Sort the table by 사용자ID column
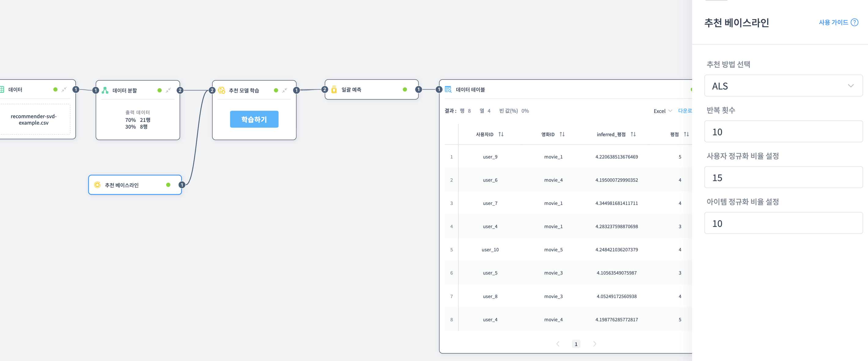Screen dimensions: 868x361 point(501,134)
